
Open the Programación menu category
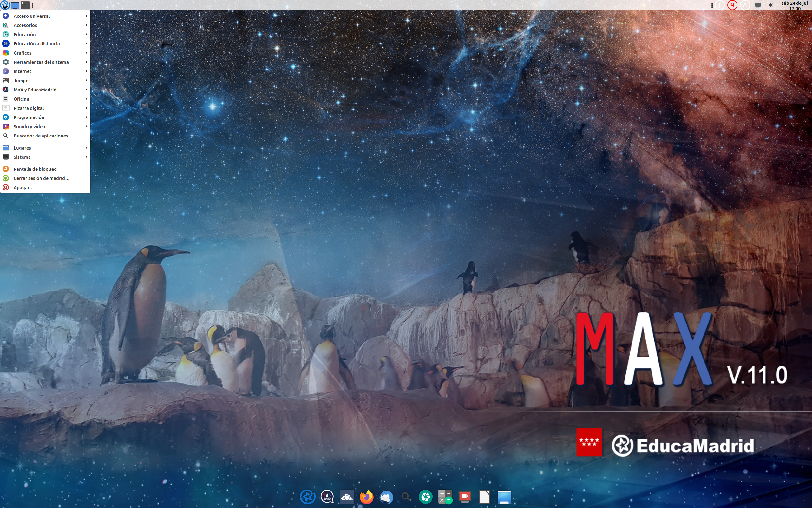[45, 117]
